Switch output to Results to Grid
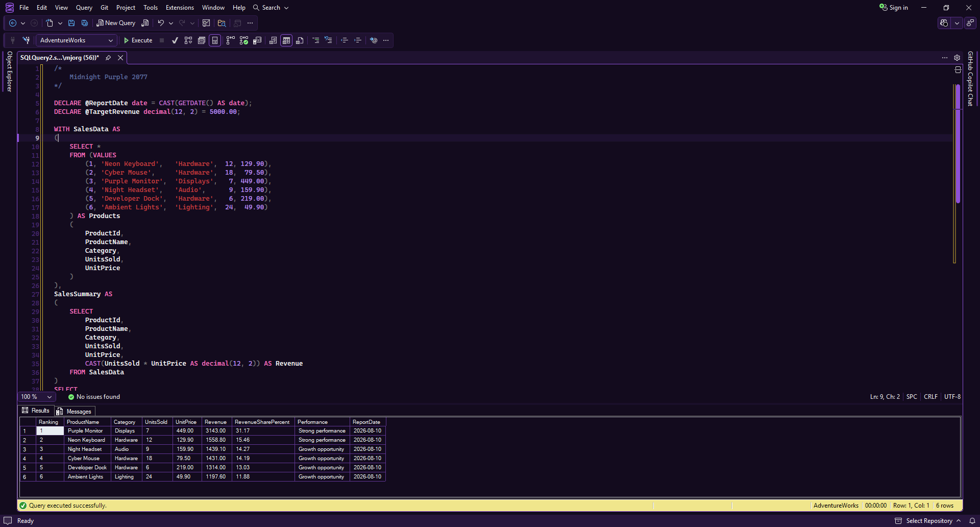980x527 pixels. (286, 40)
